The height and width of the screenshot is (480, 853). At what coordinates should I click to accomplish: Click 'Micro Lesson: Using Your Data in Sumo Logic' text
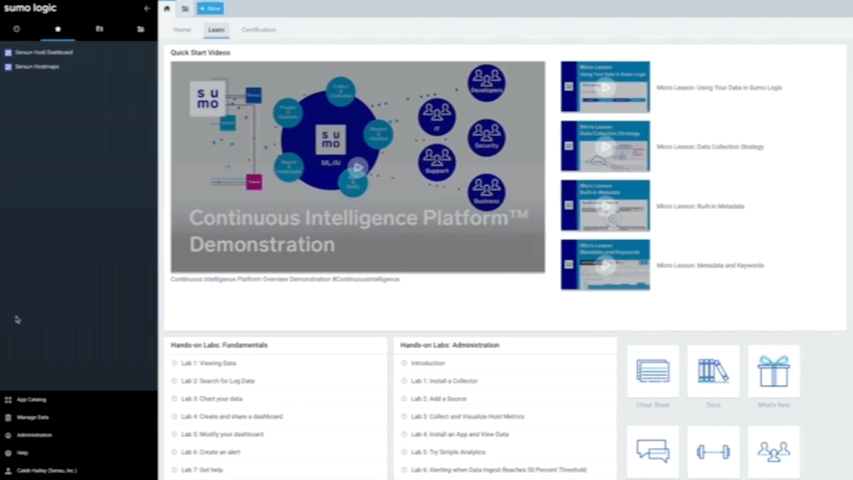(719, 88)
